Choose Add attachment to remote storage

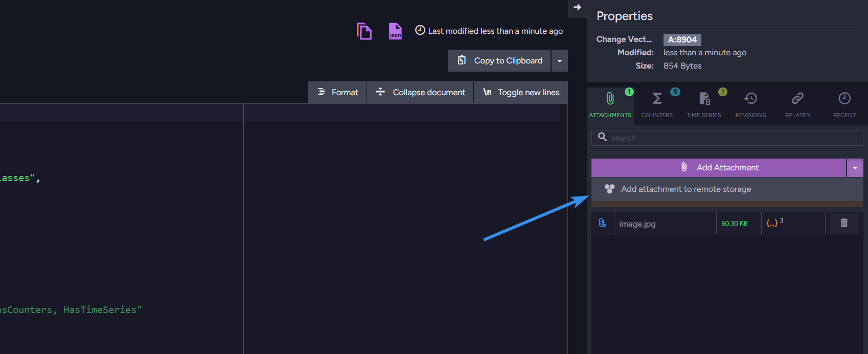(686, 189)
